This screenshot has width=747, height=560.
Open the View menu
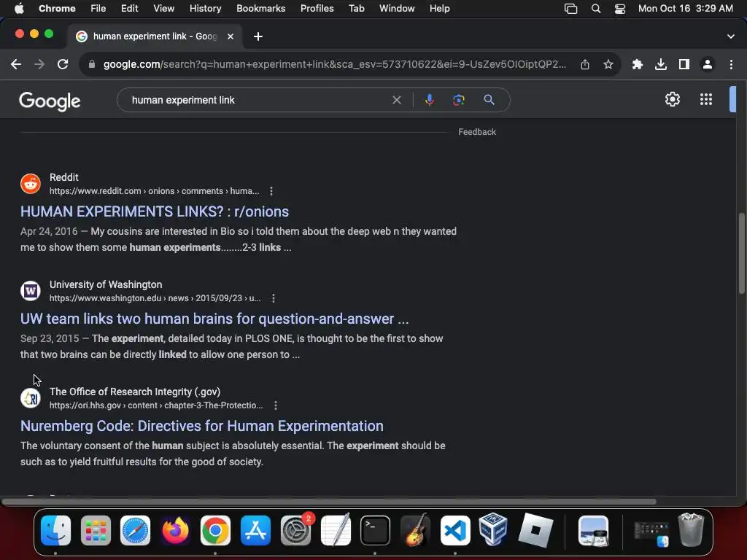click(163, 8)
